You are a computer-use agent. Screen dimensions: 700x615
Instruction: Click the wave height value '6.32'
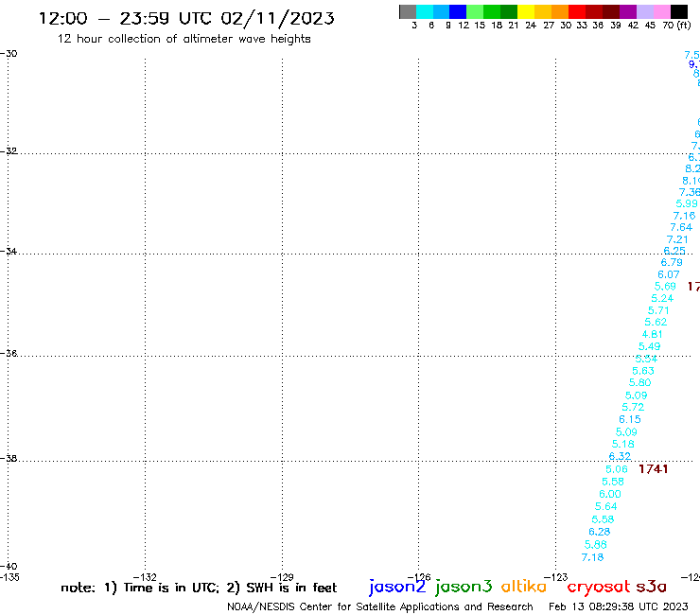pos(620,456)
